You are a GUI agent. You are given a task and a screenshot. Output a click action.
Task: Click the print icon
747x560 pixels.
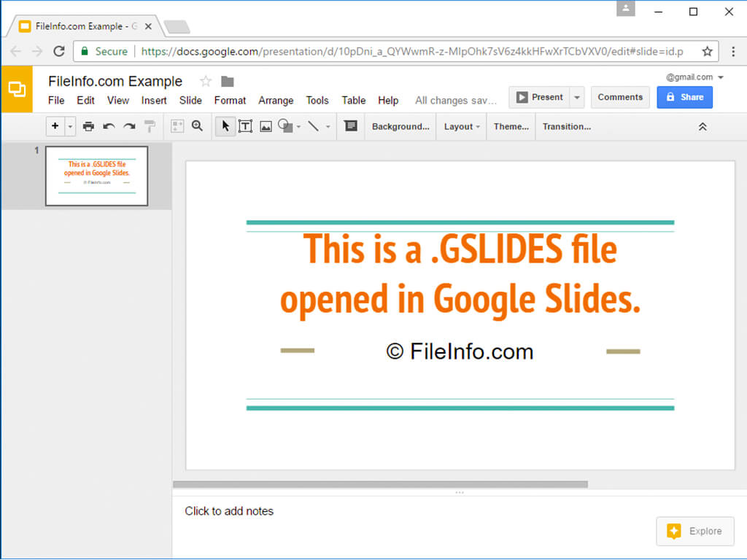coord(88,126)
